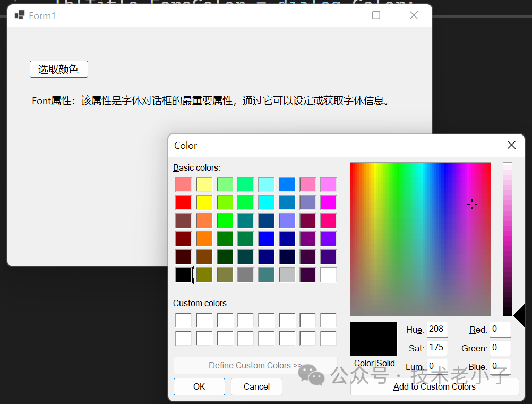Pick the yellow basic color swatch
Viewport: 532px width, 404px height.
click(x=204, y=203)
